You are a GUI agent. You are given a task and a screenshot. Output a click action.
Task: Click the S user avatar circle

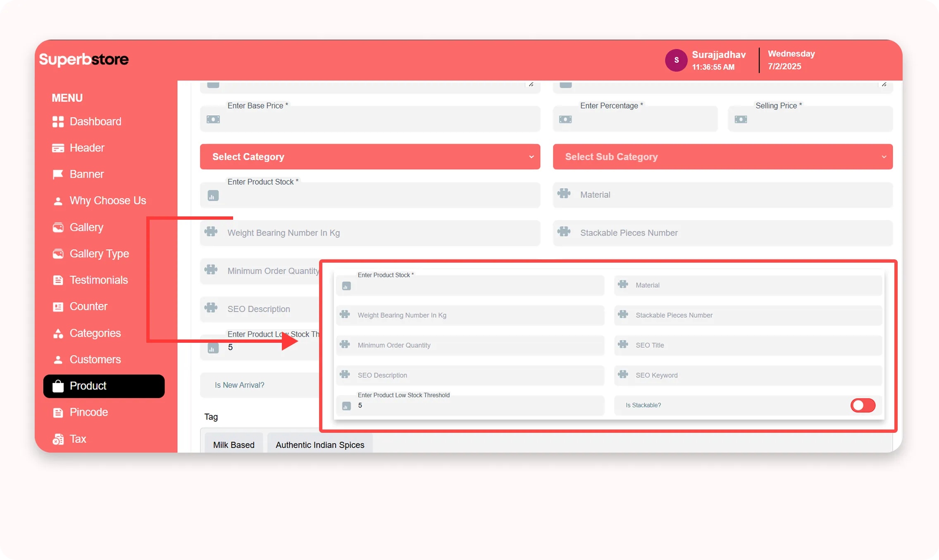click(676, 60)
